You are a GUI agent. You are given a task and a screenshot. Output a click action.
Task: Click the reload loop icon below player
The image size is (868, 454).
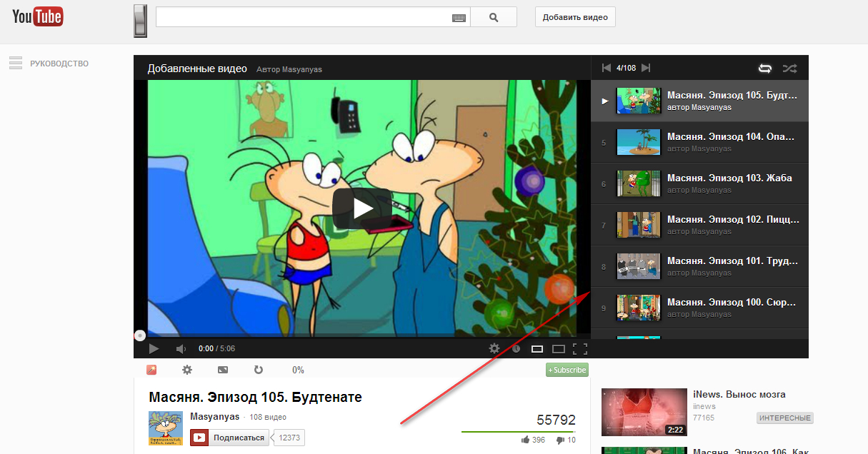(x=259, y=370)
